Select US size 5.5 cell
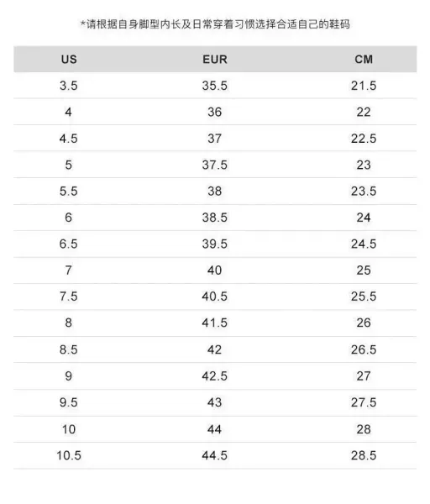The image size is (430, 504). click(x=69, y=192)
